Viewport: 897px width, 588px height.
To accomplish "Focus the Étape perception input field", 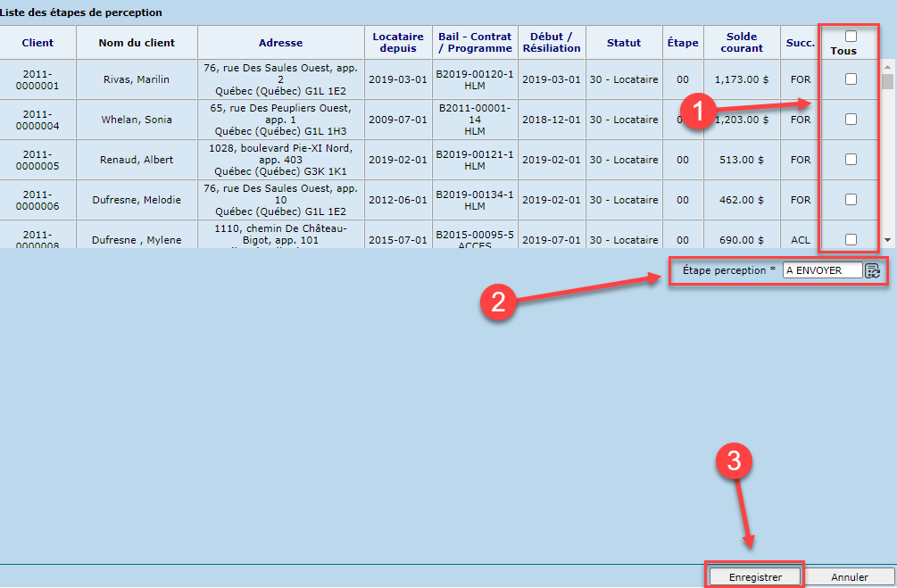I will [822, 270].
